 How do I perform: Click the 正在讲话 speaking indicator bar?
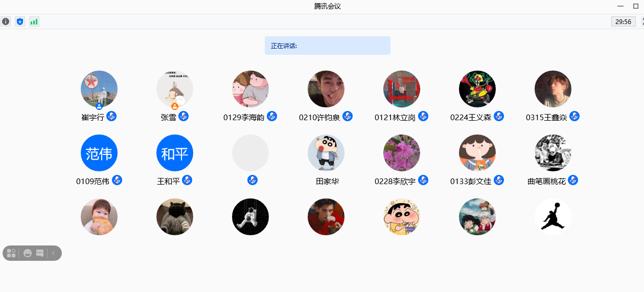327,46
